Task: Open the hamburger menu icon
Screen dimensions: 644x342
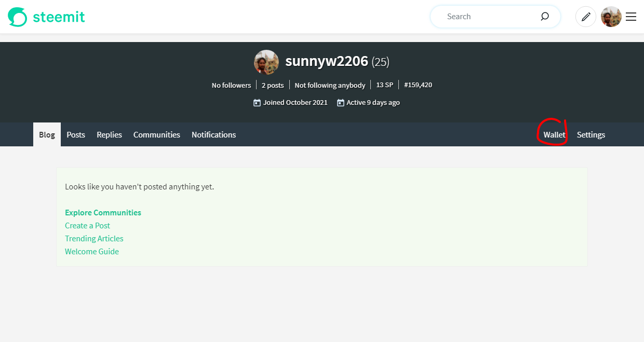Action: 631,17
